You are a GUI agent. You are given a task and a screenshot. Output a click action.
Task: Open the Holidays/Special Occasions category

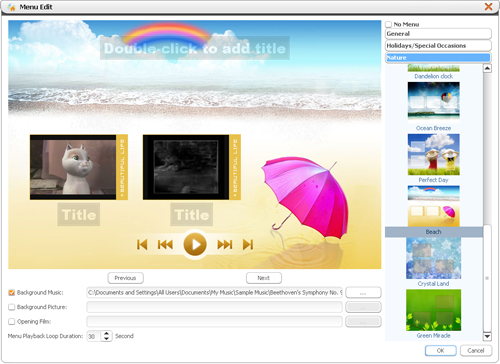point(438,46)
